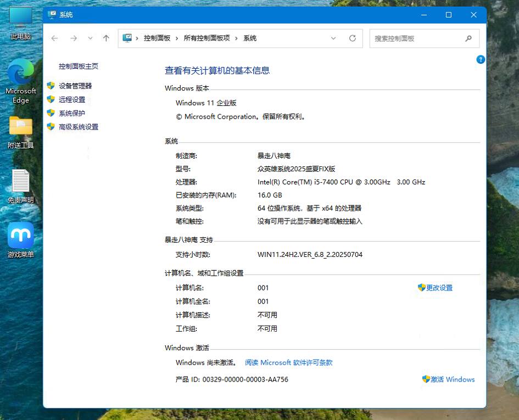
Task: Open 系统保护 from the sidebar
Action: point(72,113)
